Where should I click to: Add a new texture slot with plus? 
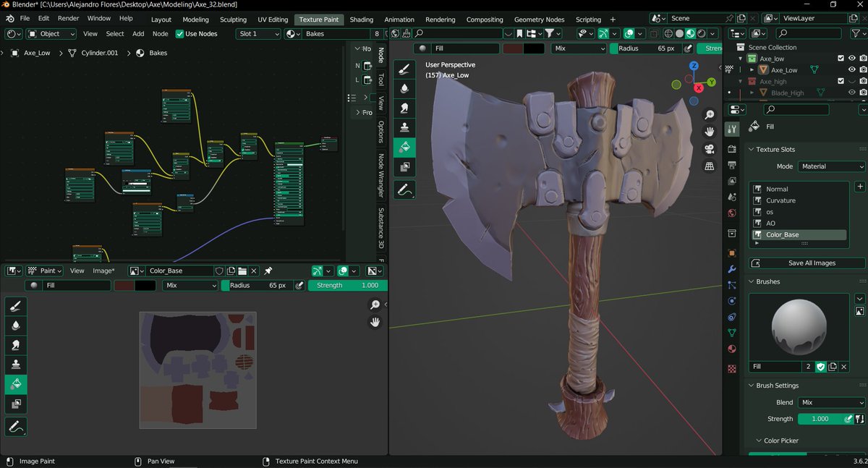860,187
